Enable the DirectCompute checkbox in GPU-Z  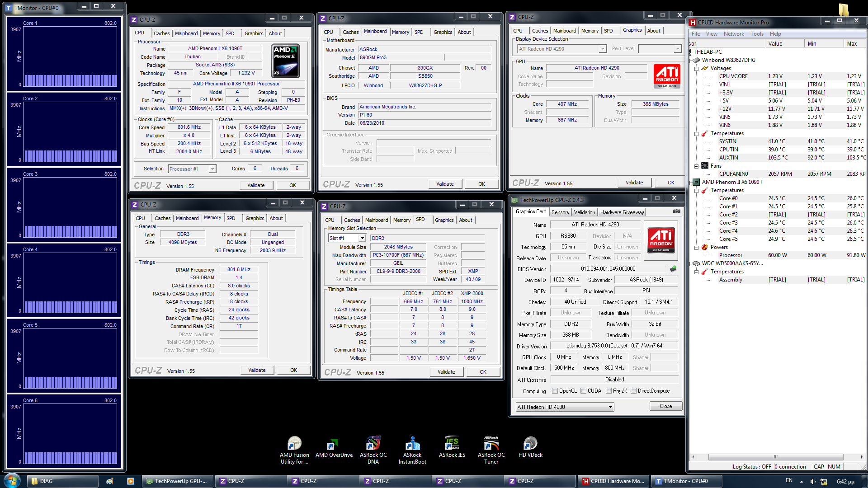tap(633, 391)
